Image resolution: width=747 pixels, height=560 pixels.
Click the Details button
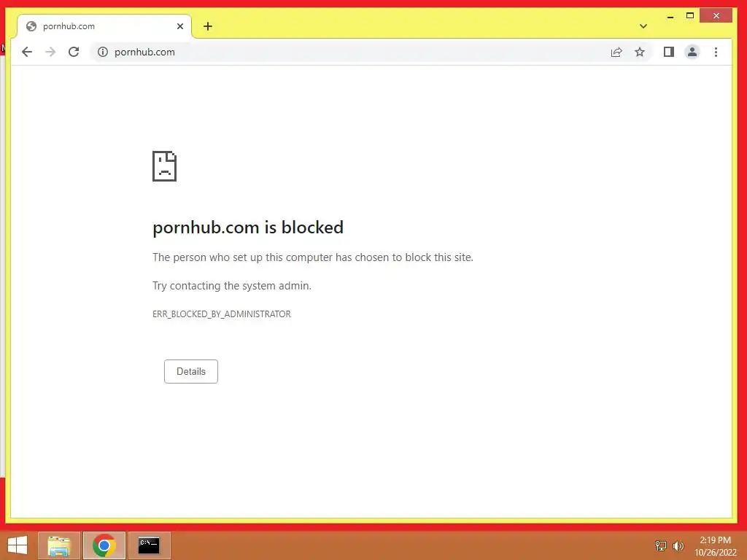click(x=191, y=371)
